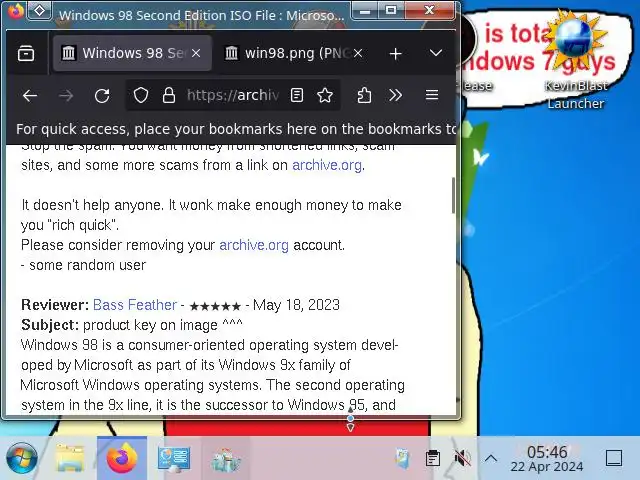The height and width of the screenshot is (480, 640).
Task: Open the Firefox hamburger menu
Action: [432, 95]
